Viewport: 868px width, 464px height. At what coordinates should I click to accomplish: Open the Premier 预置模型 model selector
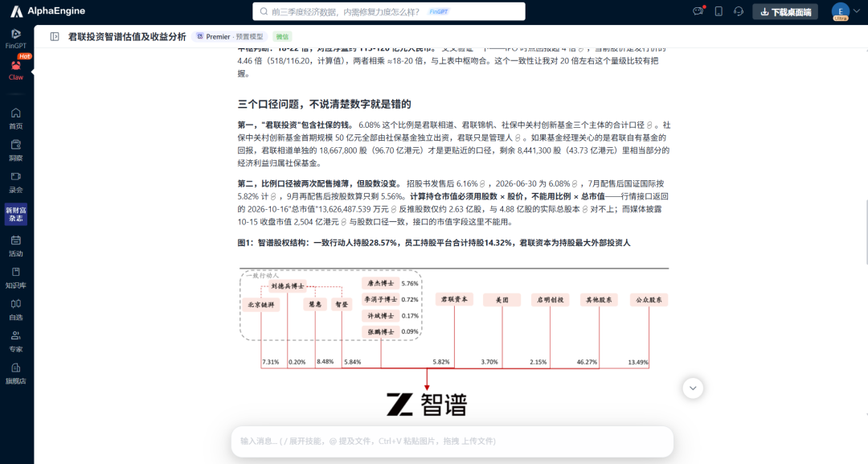click(230, 36)
